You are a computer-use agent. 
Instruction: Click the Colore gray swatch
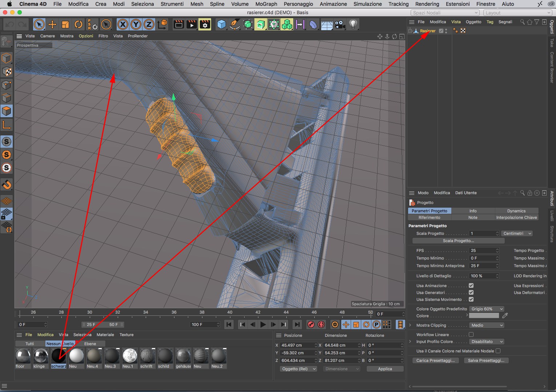coord(484,316)
